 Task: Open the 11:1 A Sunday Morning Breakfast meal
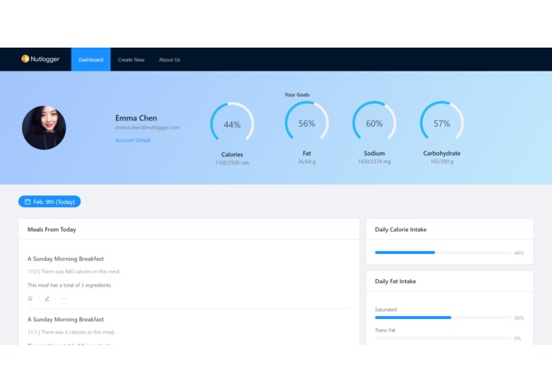click(65, 320)
